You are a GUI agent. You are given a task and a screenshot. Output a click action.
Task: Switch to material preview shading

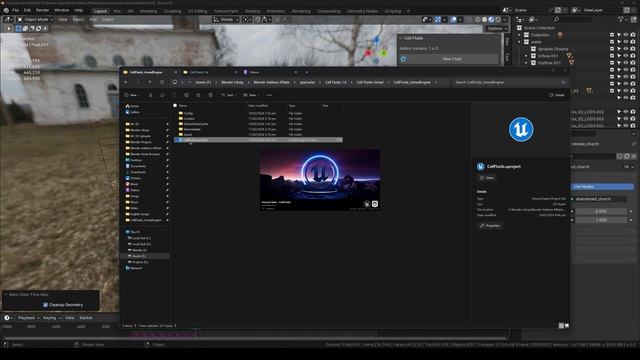491,19
